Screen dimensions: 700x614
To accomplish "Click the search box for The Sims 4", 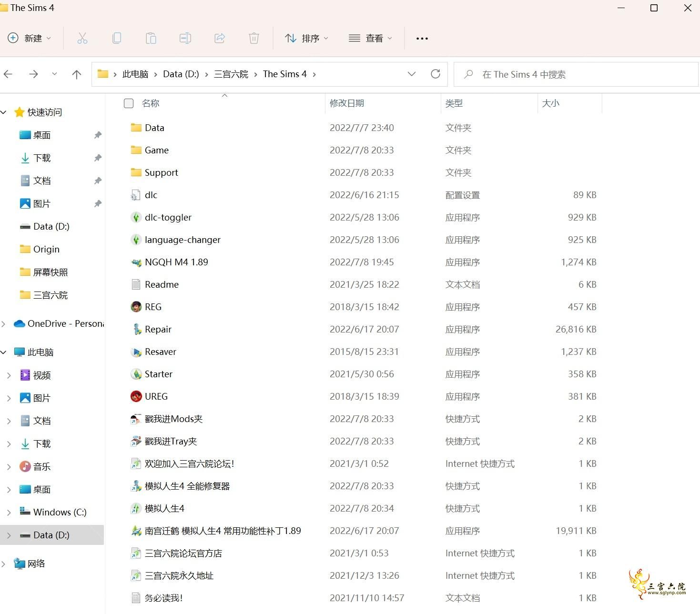I will (x=576, y=74).
